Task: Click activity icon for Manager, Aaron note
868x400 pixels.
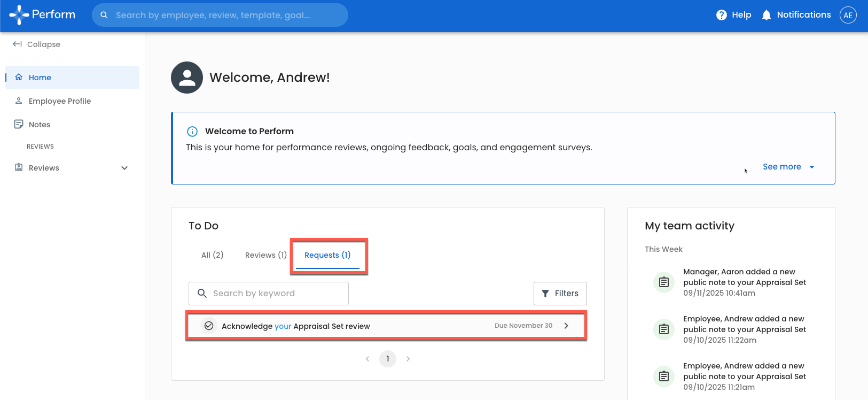Action: 664,282
